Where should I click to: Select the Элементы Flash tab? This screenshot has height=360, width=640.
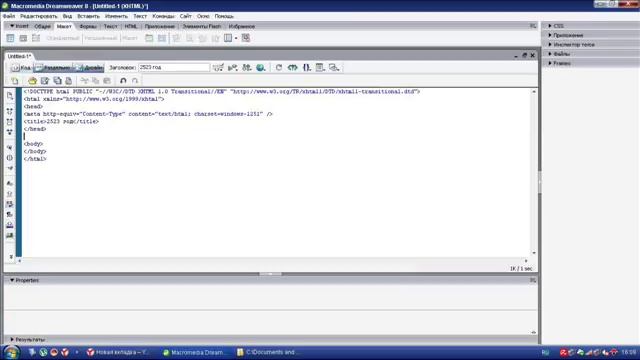click(202, 27)
